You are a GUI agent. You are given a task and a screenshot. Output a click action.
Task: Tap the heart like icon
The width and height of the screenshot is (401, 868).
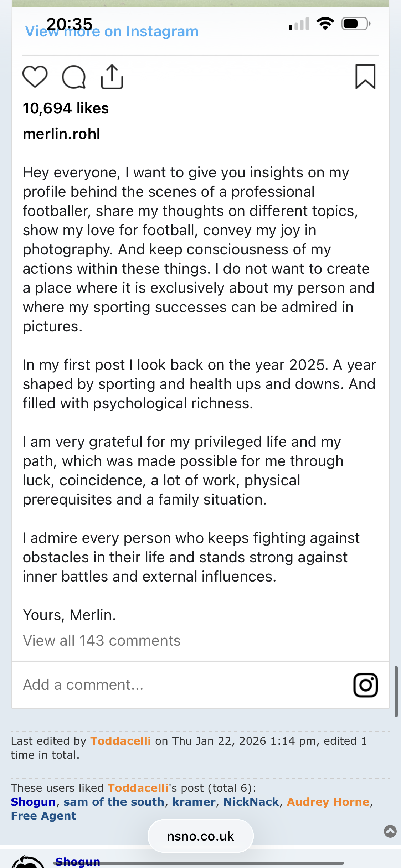[x=35, y=77]
